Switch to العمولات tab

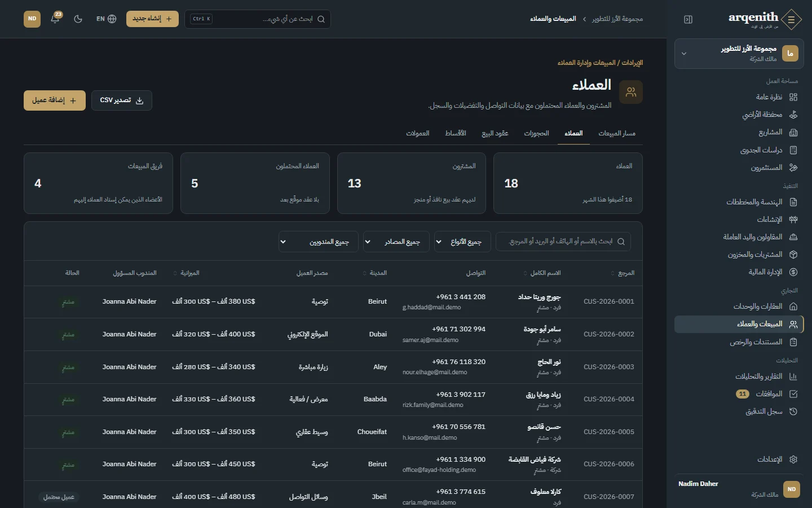pos(418,134)
